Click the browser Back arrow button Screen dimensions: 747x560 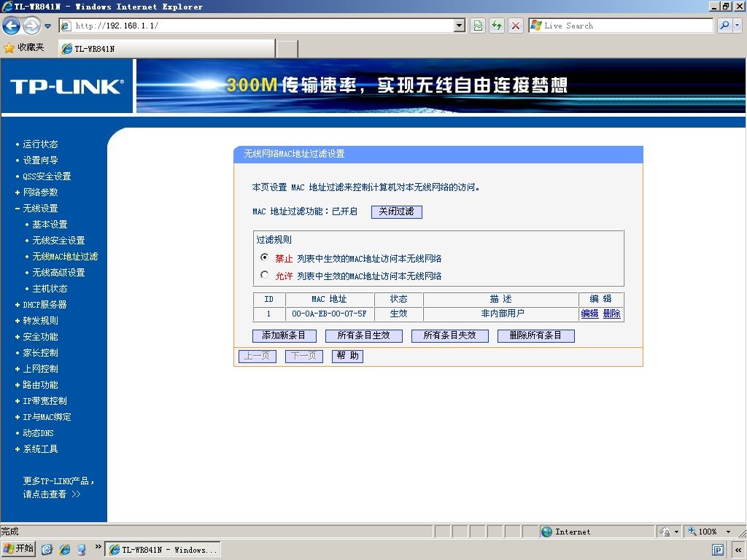tap(12, 26)
